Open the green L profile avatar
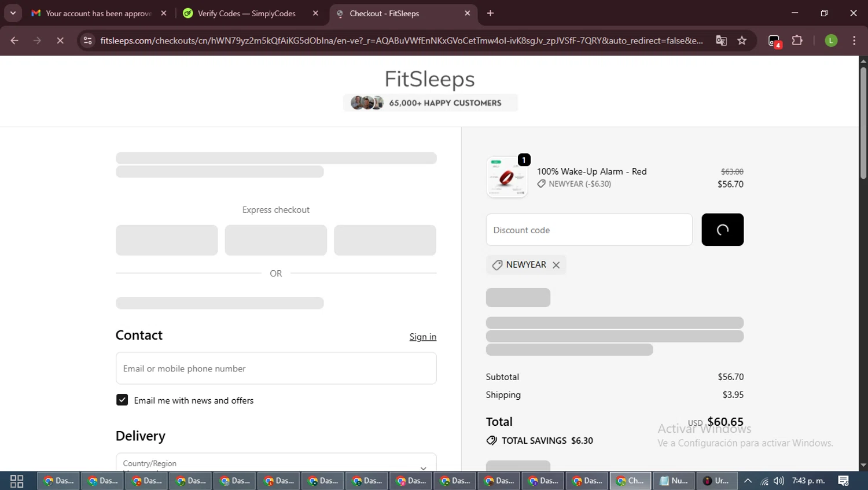 [831, 40]
